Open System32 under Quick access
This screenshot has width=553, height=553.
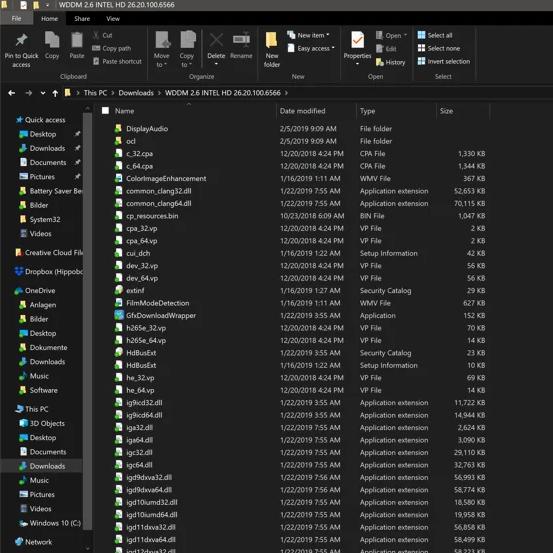coord(40,219)
